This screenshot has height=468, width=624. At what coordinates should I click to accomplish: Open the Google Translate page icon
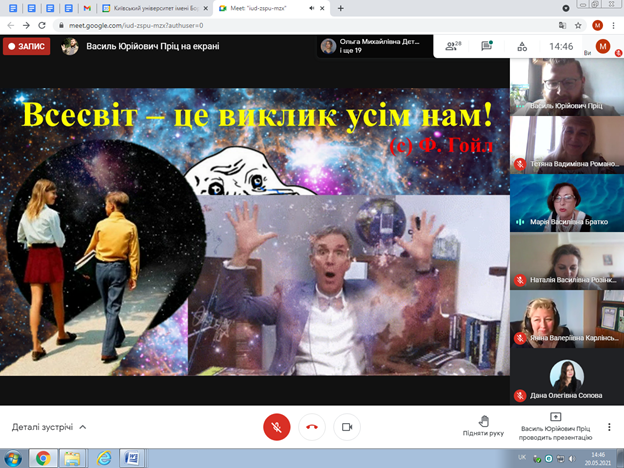click(563, 25)
